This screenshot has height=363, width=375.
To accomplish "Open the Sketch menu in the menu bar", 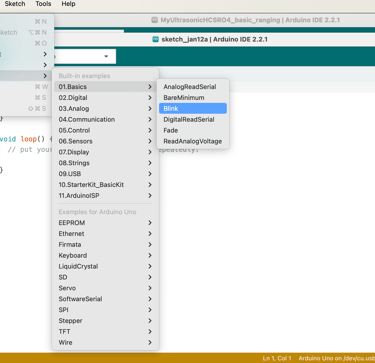I will coord(15,4).
